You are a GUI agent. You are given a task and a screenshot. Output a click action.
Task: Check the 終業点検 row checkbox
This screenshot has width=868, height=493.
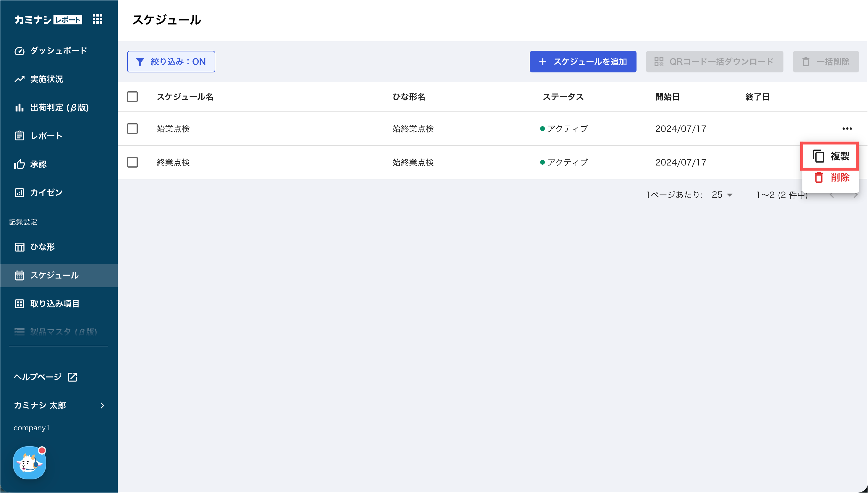(x=132, y=162)
